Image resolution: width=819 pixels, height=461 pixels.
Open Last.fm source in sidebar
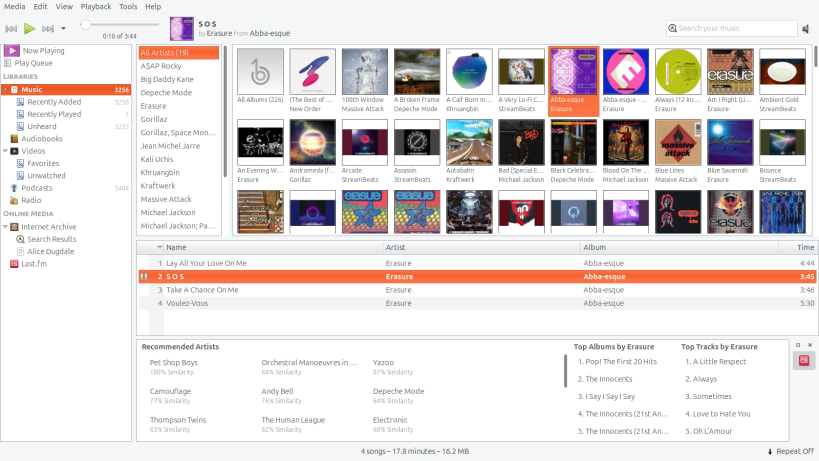point(34,264)
